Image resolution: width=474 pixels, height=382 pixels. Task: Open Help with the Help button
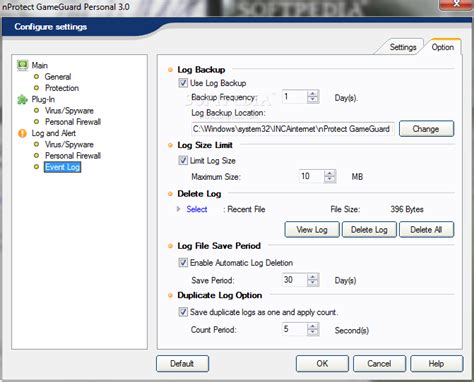tap(437, 363)
